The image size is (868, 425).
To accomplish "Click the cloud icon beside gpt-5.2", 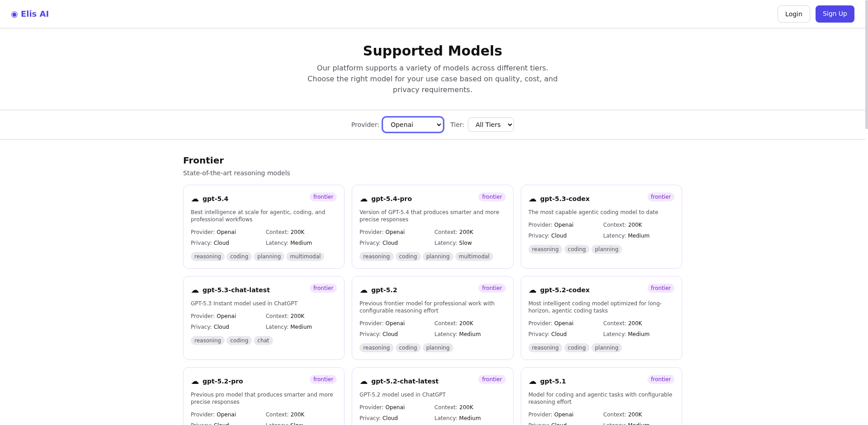I will (x=363, y=290).
